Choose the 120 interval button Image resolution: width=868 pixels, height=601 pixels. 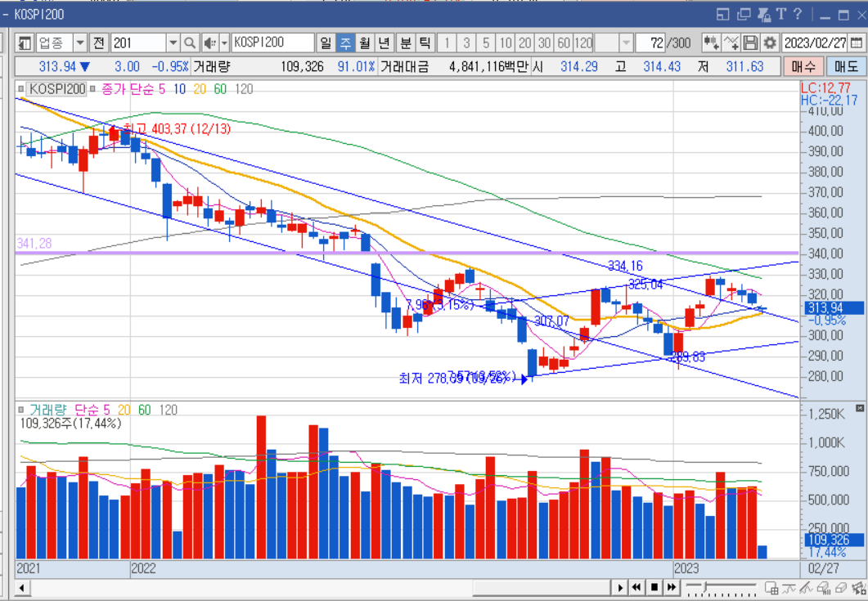pos(583,43)
